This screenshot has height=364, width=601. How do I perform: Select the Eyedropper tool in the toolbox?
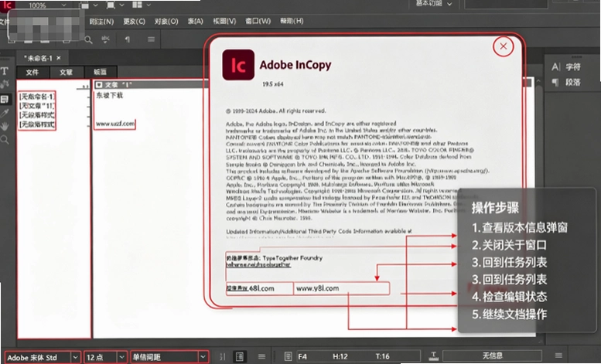point(5,113)
